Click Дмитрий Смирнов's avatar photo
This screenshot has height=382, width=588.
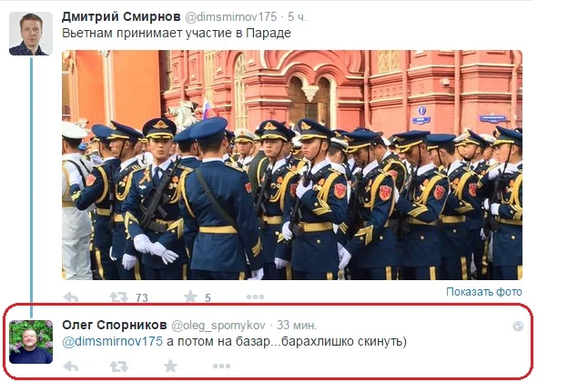(31, 34)
